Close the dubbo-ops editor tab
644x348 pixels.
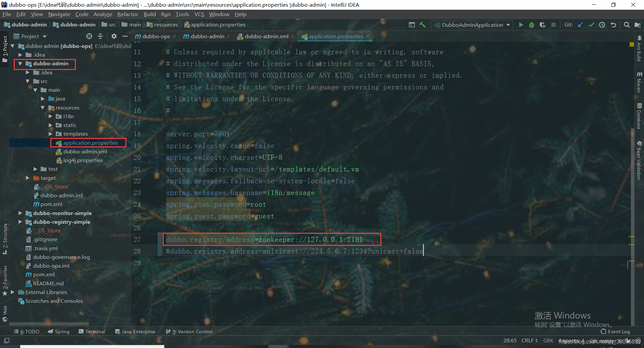[x=174, y=37]
